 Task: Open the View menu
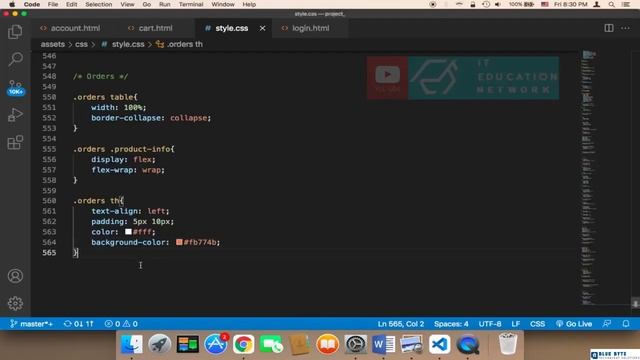click(x=127, y=4)
